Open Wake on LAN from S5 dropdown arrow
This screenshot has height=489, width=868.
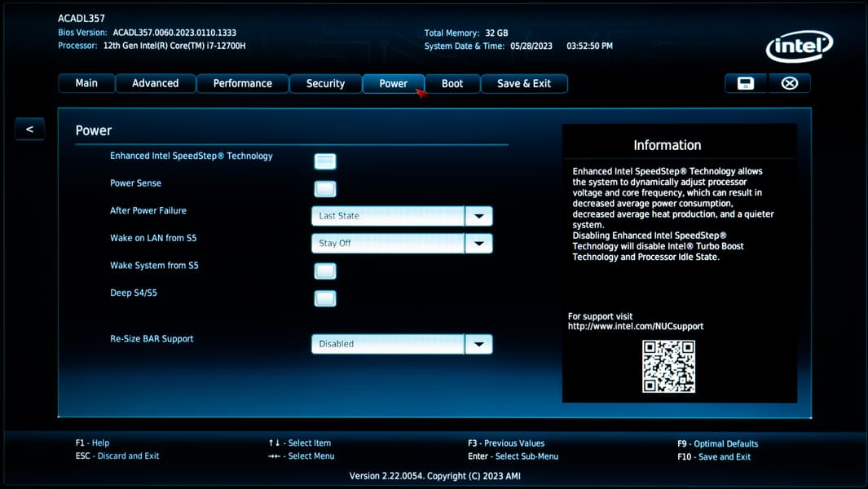[x=479, y=243]
